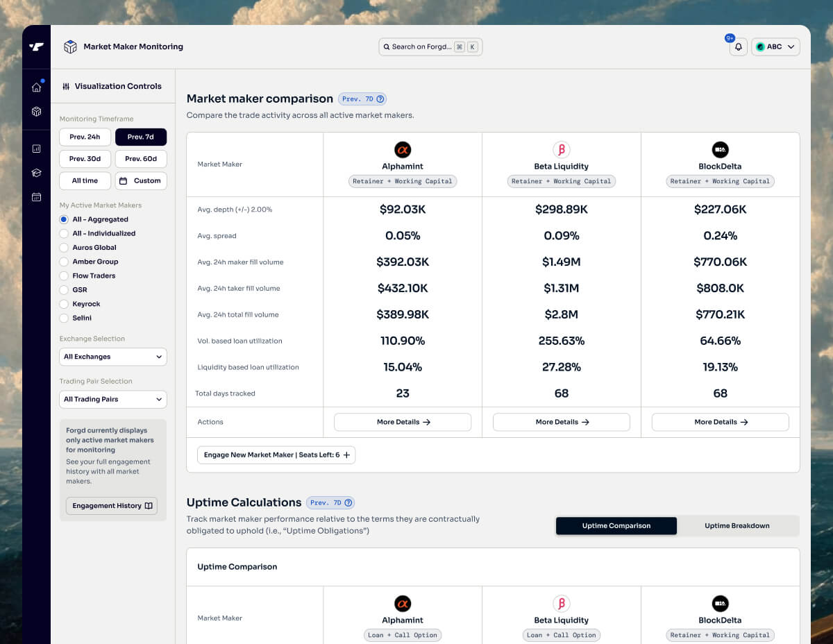Click the help icon beside Market maker comparison

click(x=380, y=99)
